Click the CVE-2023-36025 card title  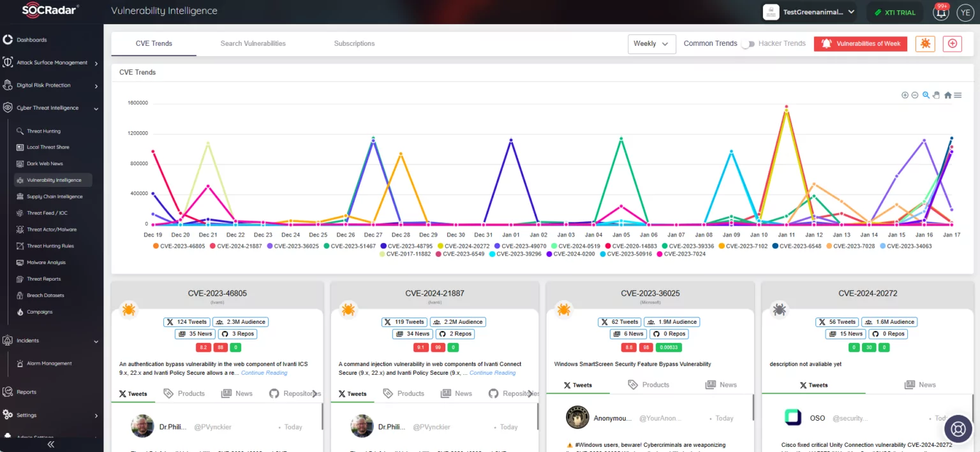click(650, 293)
